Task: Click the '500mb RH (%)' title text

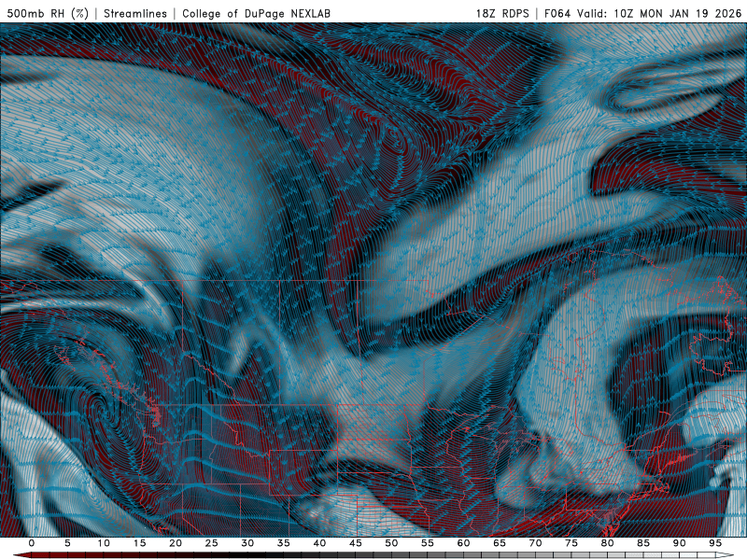Action: coord(48,13)
